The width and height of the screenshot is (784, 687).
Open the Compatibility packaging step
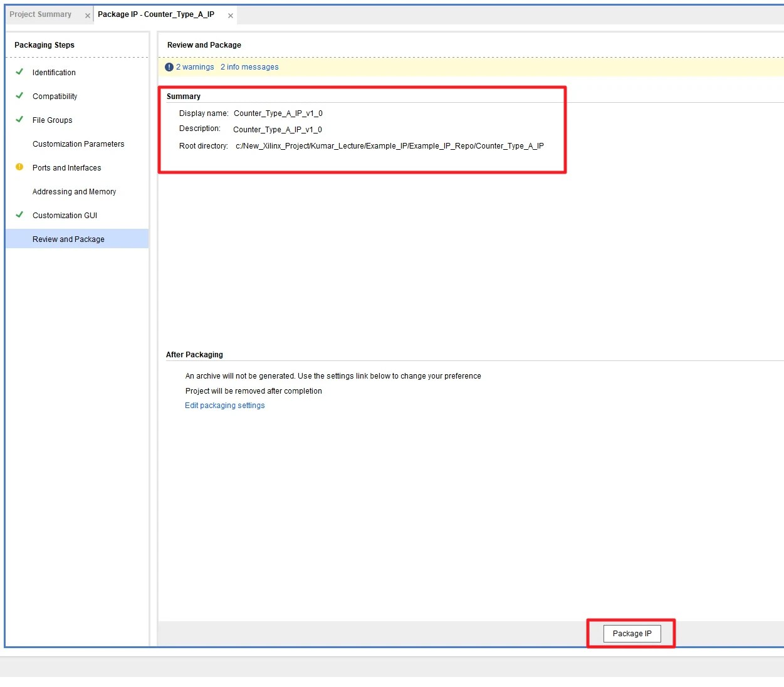coord(55,97)
